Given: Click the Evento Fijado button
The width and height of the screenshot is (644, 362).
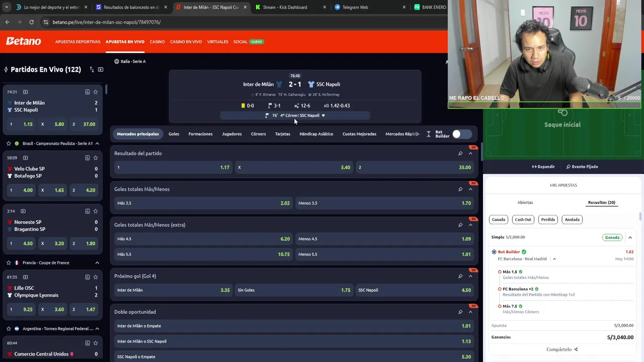Looking at the screenshot, I should pyautogui.click(x=582, y=166).
